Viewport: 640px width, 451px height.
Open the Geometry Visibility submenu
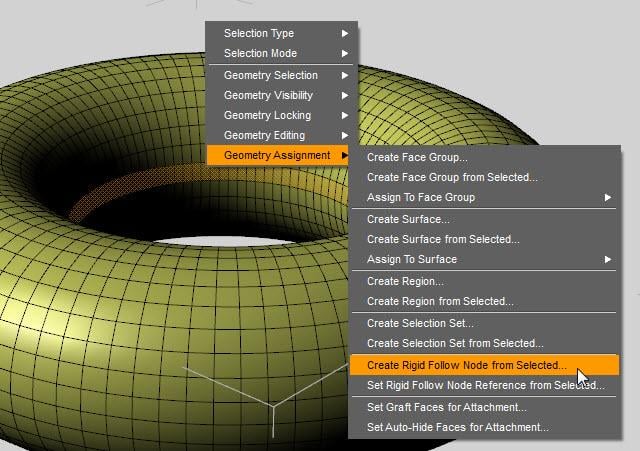coord(281,95)
